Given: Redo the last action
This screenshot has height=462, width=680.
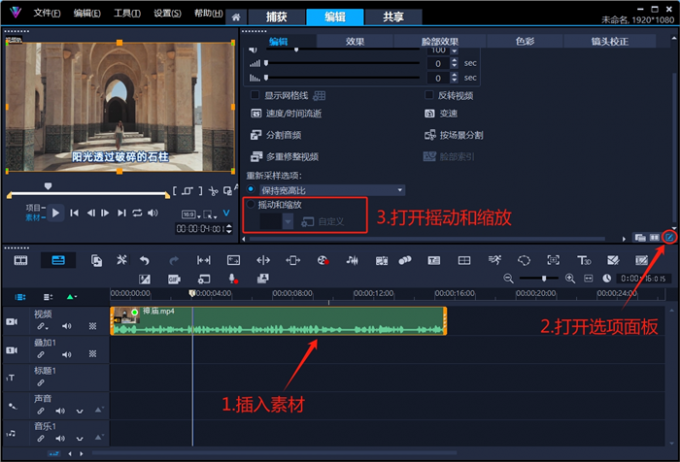Looking at the screenshot, I should 174,260.
